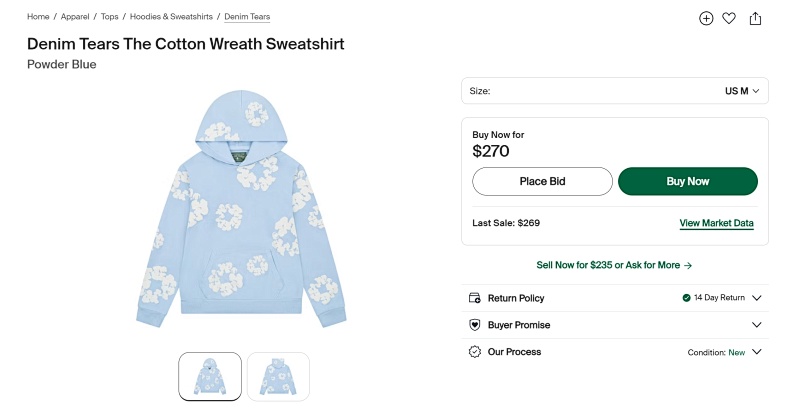Screen dimensions: 800x409
Task: Expand the Our Process chevron
Action: (x=757, y=352)
